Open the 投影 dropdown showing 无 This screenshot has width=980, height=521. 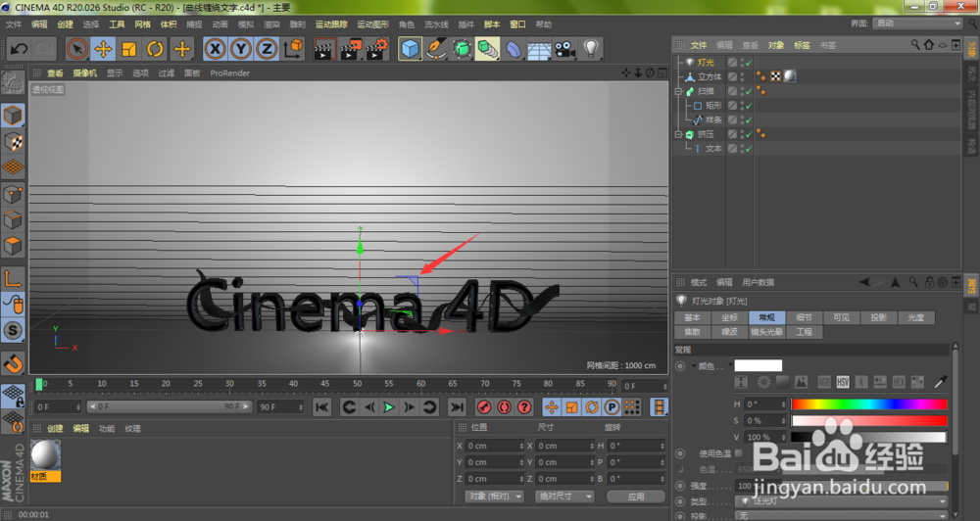841,516
